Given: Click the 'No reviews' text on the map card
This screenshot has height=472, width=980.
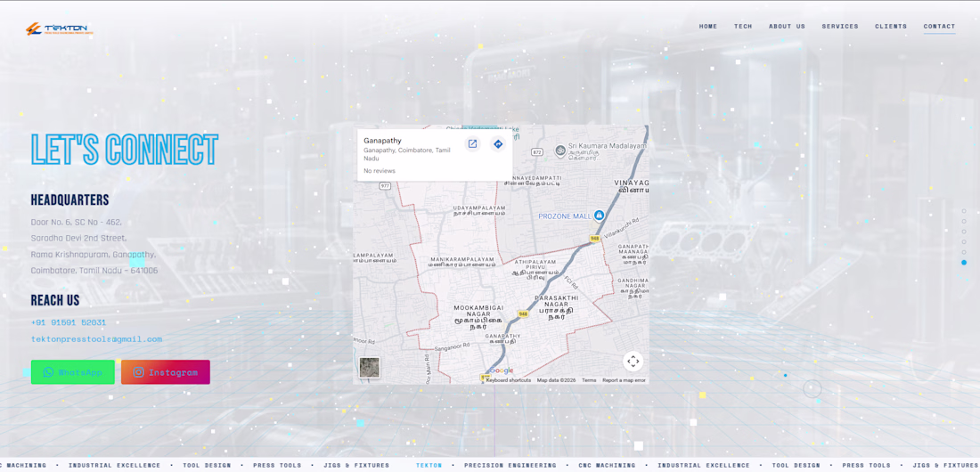Looking at the screenshot, I should click(380, 171).
